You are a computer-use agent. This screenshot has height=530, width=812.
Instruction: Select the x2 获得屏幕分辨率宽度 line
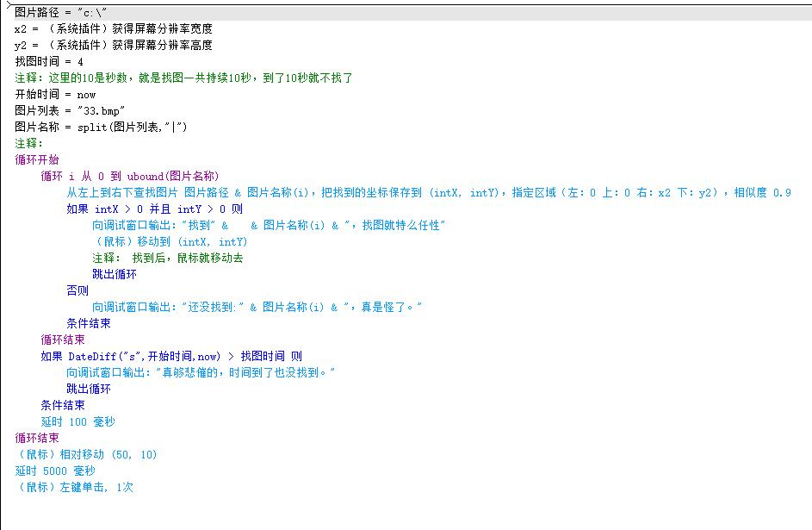click(113, 29)
